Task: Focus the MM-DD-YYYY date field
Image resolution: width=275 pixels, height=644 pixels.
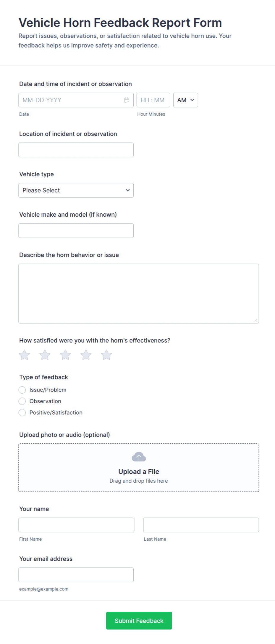Action: click(x=76, y=100)
